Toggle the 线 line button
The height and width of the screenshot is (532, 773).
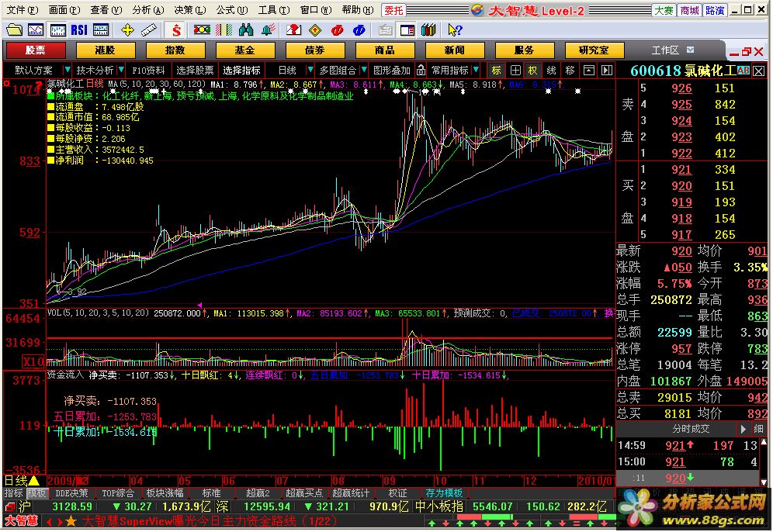[552, 71]
